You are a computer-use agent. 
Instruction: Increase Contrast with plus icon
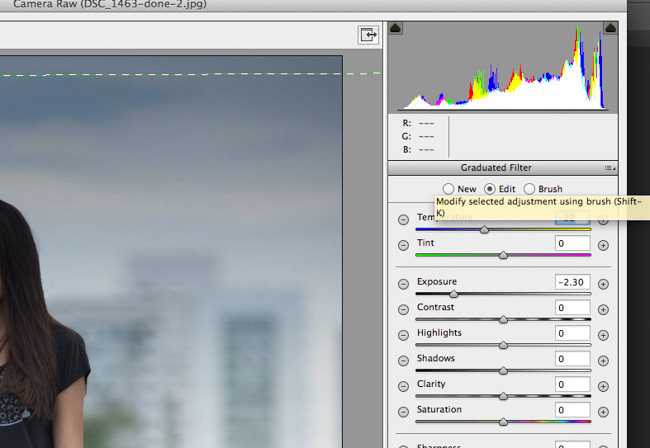coord(603,310)
